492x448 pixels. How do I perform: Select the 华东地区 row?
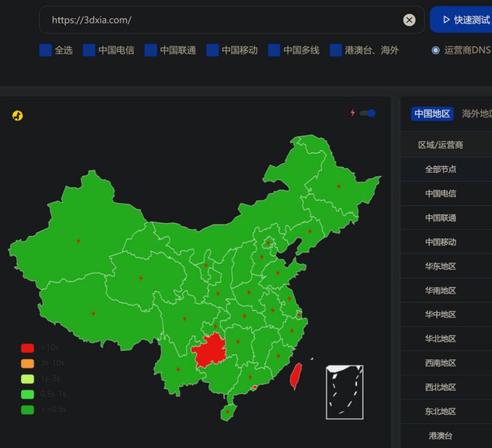tap(446, 266)
